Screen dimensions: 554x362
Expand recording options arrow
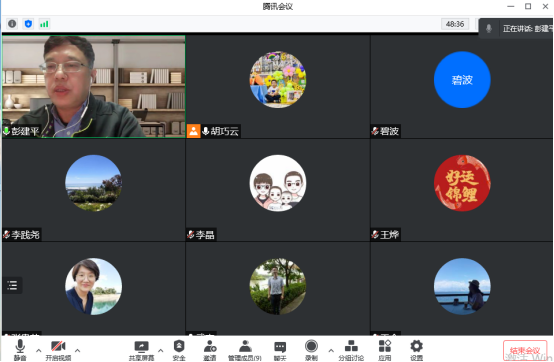pyautogui.click(x=331, y=350)
